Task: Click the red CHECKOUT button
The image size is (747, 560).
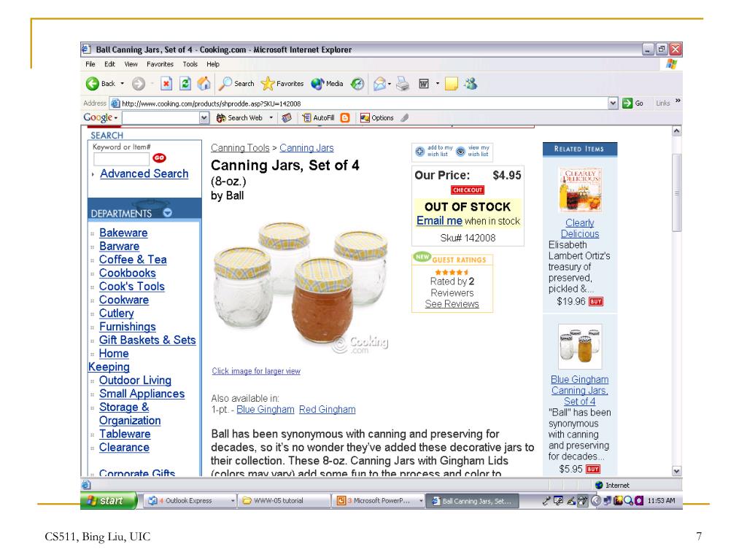Action: pos(468,190)
